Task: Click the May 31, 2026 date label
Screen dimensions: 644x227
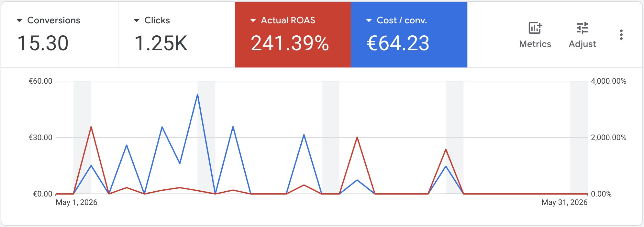Action: pyautogui.click(x=564, y=202)
